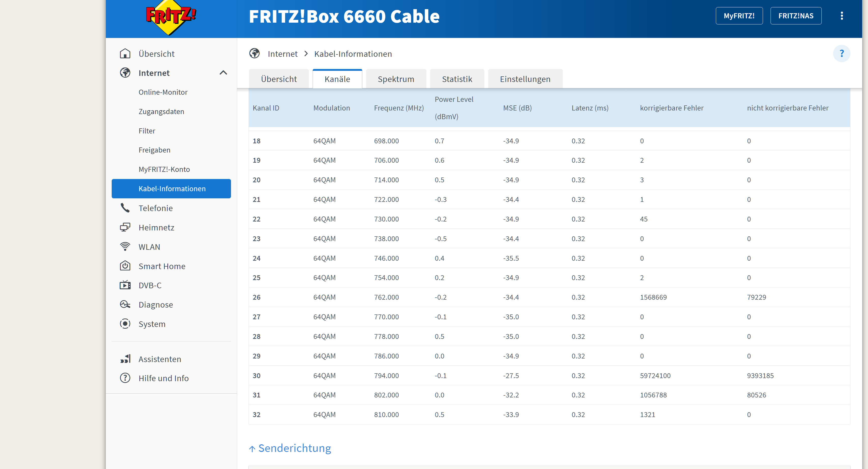Open the Übersicht sidebar entry
This screenshot has height=469, width=868.
click(156, 54)
